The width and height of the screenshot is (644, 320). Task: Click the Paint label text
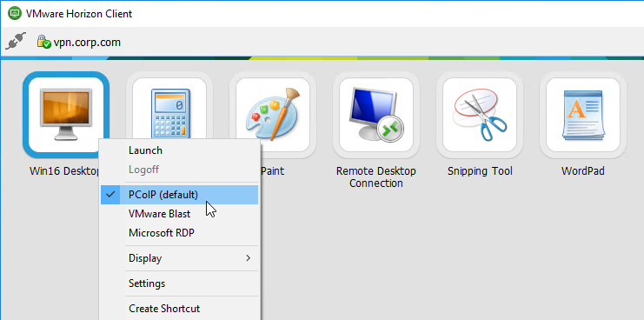273,171
